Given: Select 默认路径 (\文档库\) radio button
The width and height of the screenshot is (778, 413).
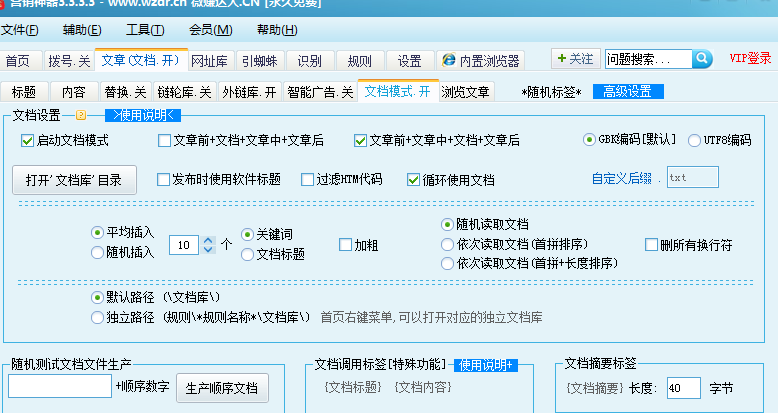Looking at the screenshot, I should tap(155, 297).
